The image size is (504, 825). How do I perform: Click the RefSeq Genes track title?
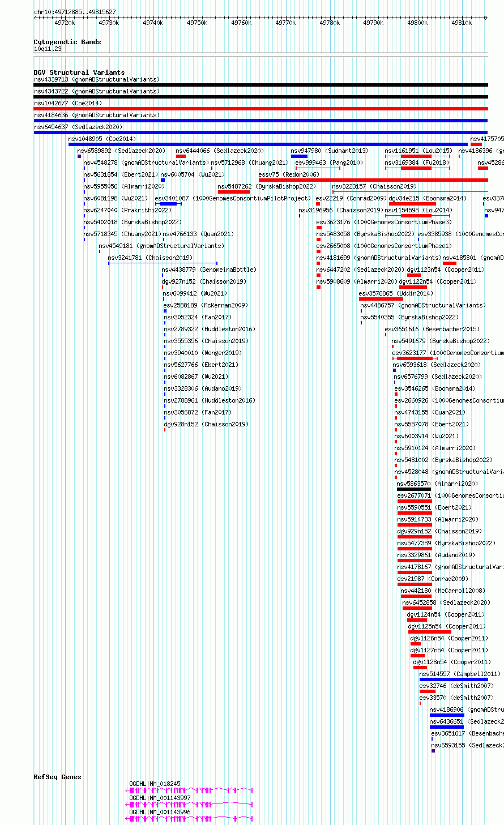(x=57, y=777)
